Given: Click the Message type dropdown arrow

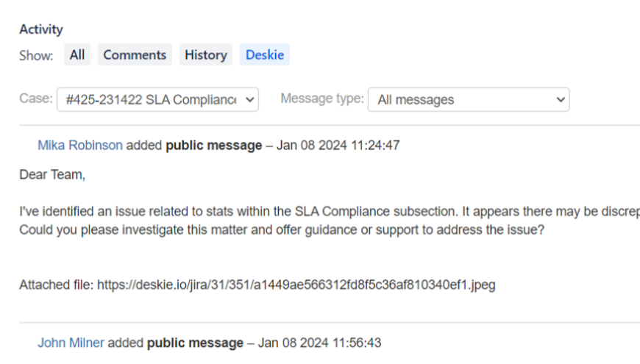Looking at the screenshot, I should (561, 99).
